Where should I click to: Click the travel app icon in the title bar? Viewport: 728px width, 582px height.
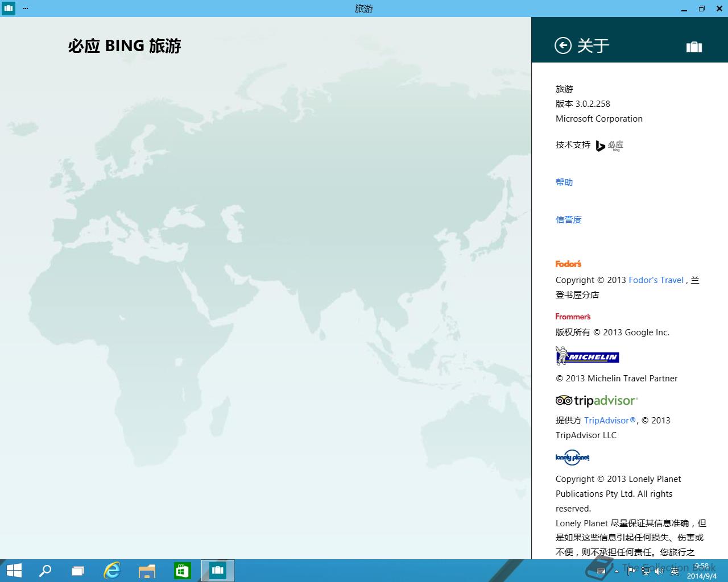pos(8,9)
